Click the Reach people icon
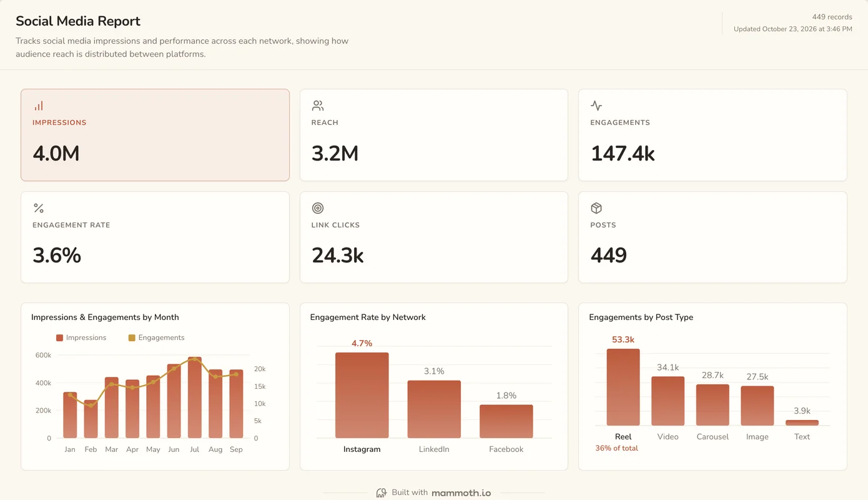Screen dimensions: 868x500 318,106
